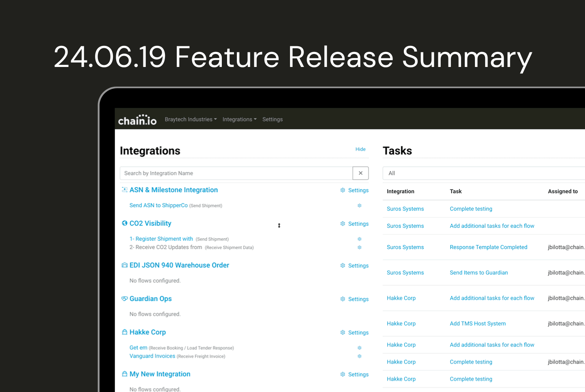Image resolution: width=585 pixels, height=392 pixels.
Task: Open Send ASN to ShipperCo flow
Action: 158,205
